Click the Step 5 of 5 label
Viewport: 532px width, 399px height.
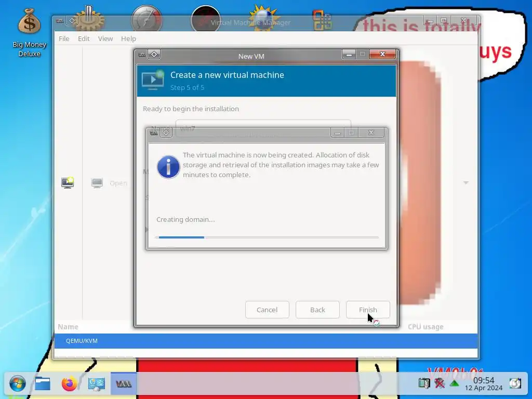[187, 87]
